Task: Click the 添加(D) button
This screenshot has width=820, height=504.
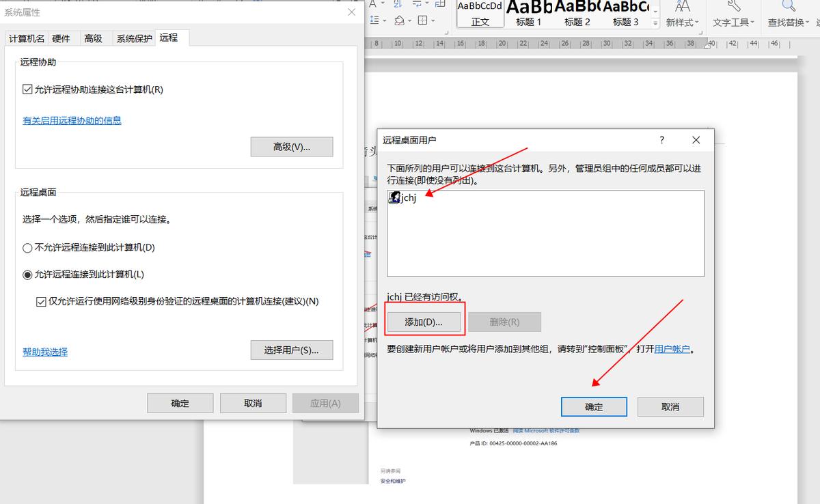Action: tap(424, 321)
